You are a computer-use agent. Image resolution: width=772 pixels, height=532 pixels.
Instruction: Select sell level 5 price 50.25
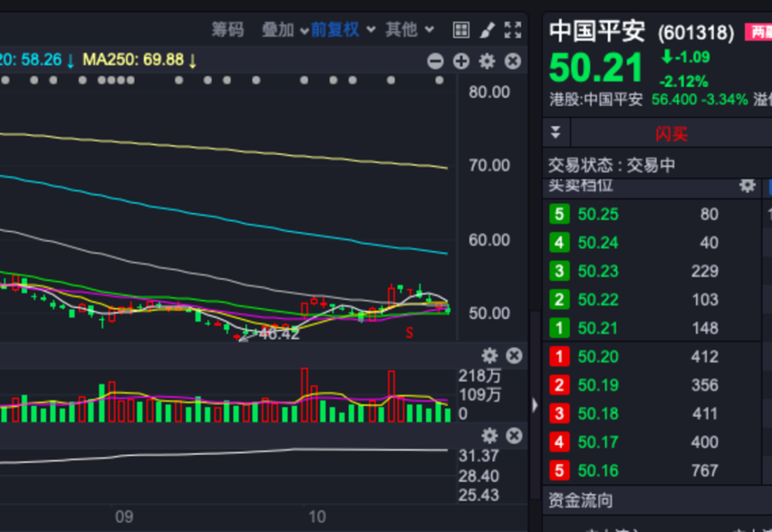(598, 215)
